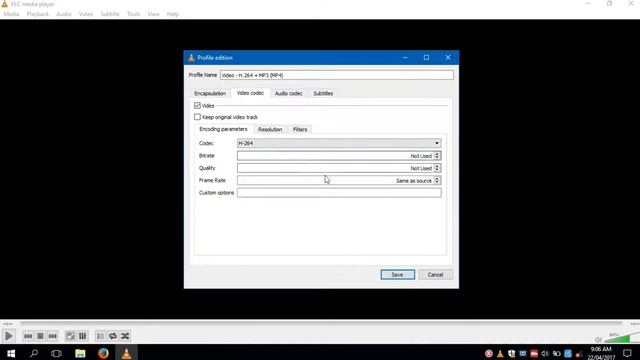Open the Codec H-264 dropdown

[x=339, y=143]
